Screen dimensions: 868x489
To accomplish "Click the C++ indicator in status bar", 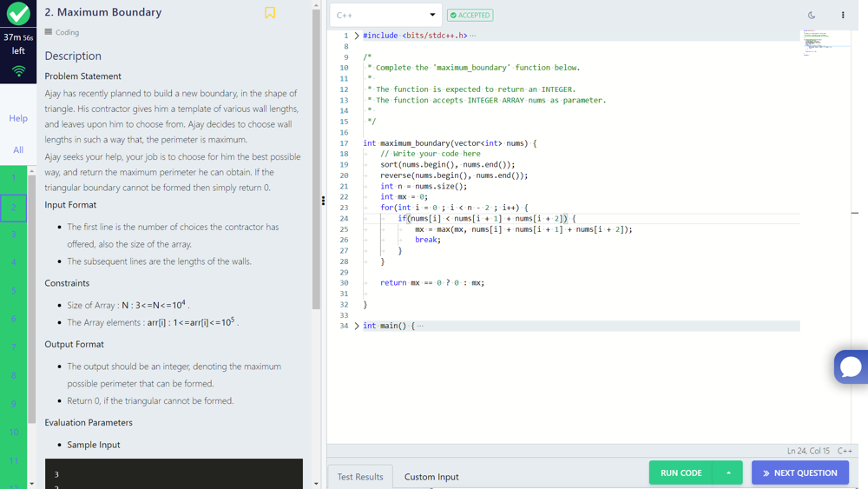I will point(845,451).
